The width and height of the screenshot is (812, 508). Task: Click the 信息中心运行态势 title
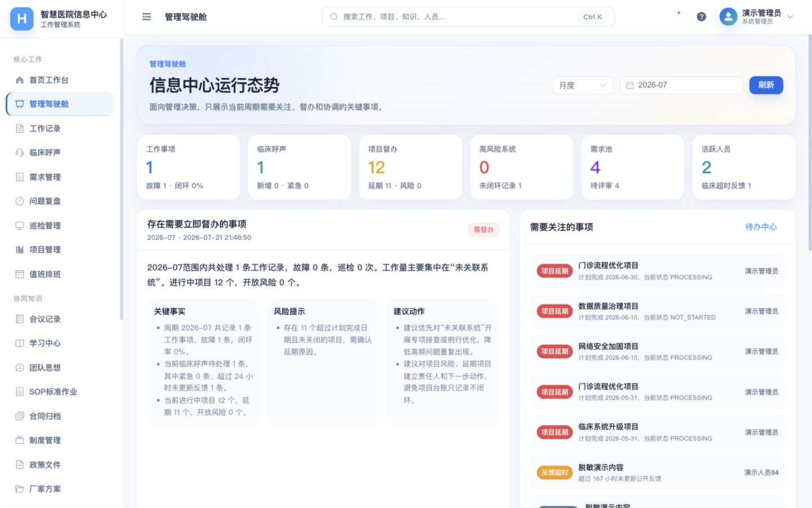point(214,86)
